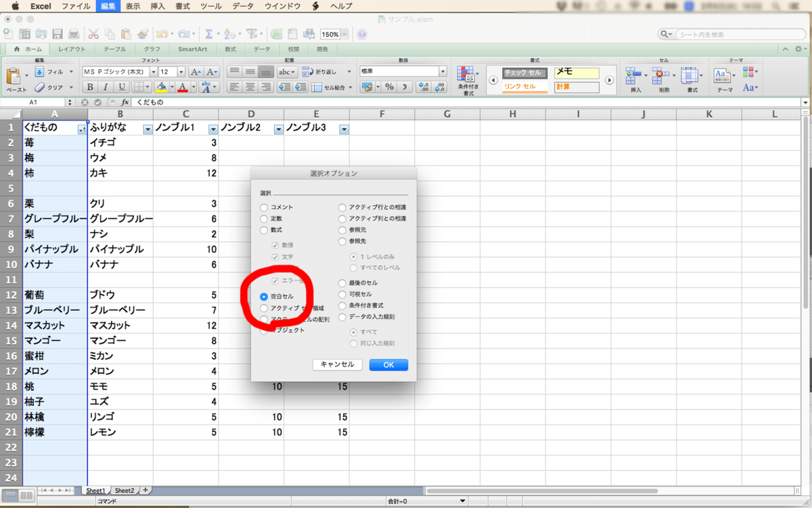Click the Filter funnel icon

251,34
